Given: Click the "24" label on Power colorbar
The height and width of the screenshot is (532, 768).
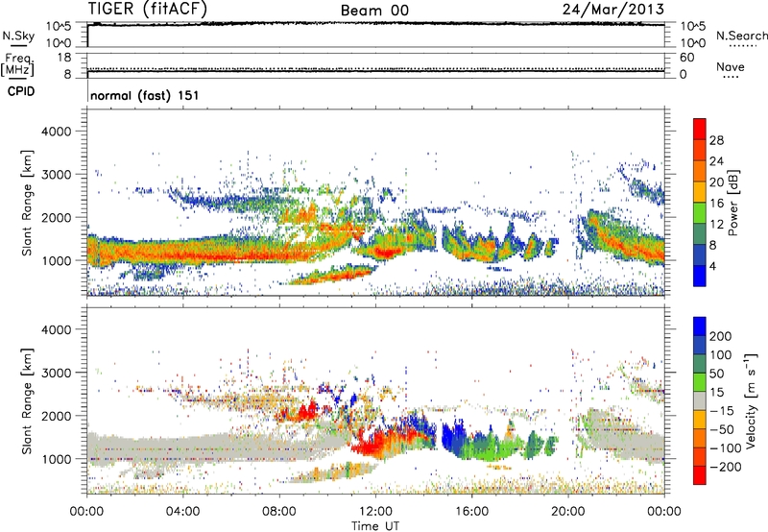Looking at the screenshot, I should 716,161.
